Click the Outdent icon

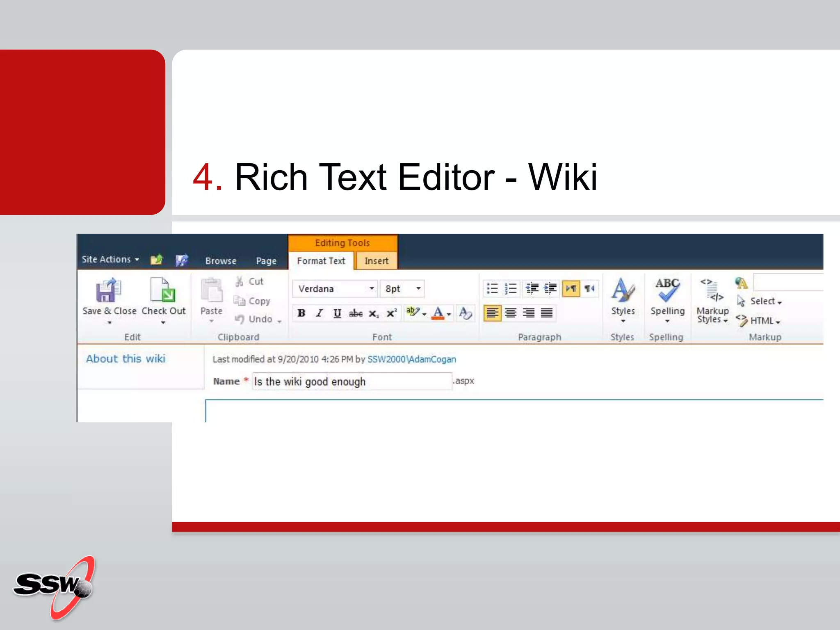point(532,289)
